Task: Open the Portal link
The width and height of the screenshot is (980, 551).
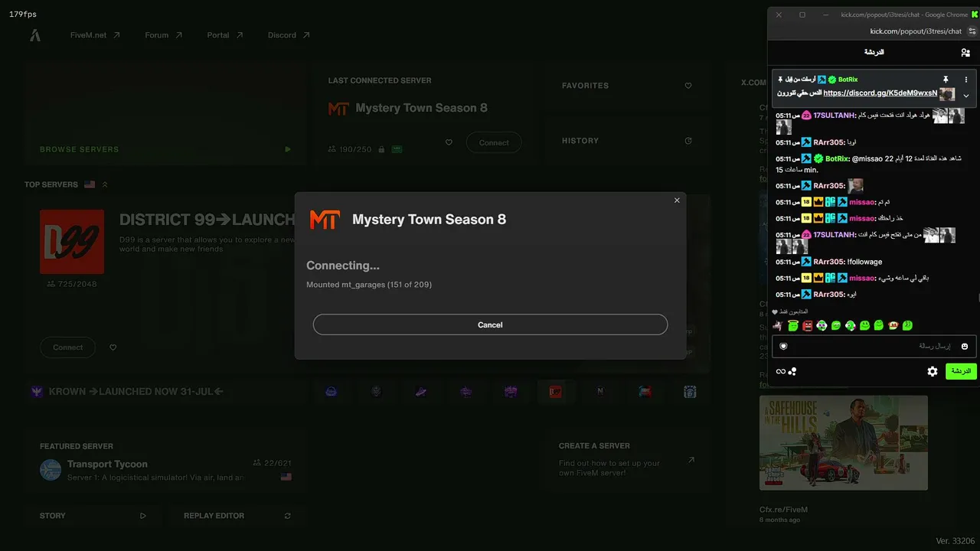Action: (225, 35)
